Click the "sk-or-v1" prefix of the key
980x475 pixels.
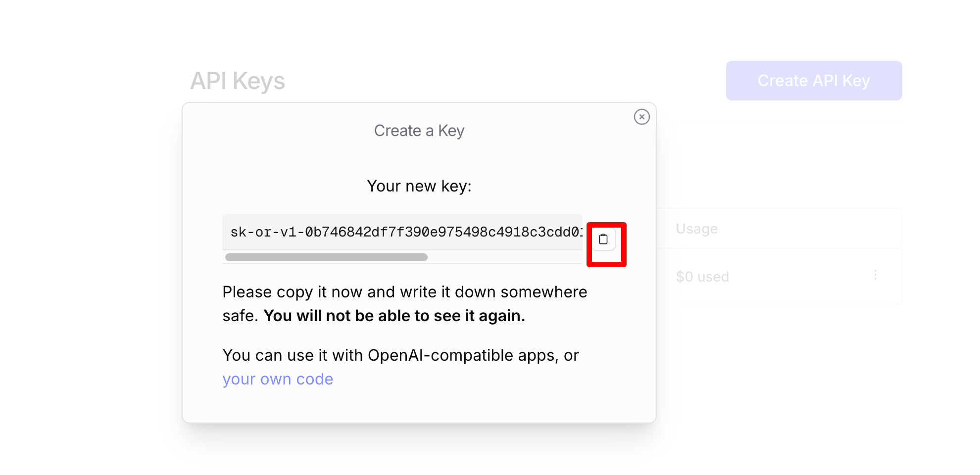(x=262, y=232)
